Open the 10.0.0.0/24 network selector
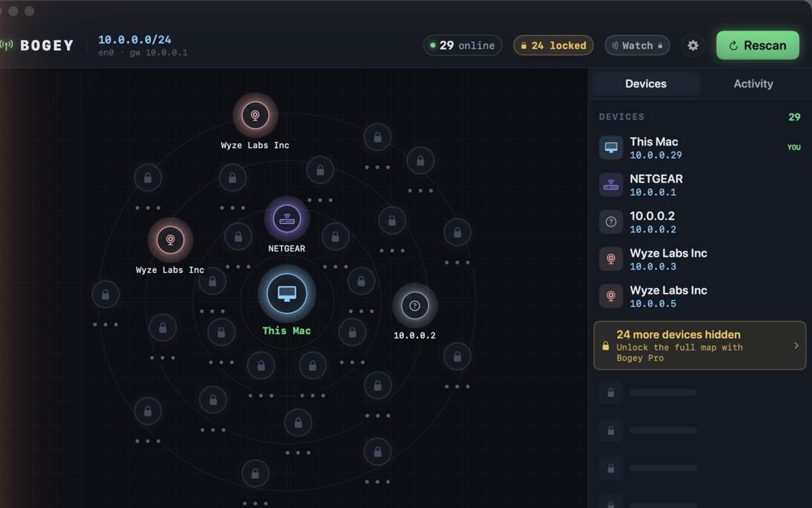This screenshot has width=812, height=508. pyautogui.click(x=133, y=40)
